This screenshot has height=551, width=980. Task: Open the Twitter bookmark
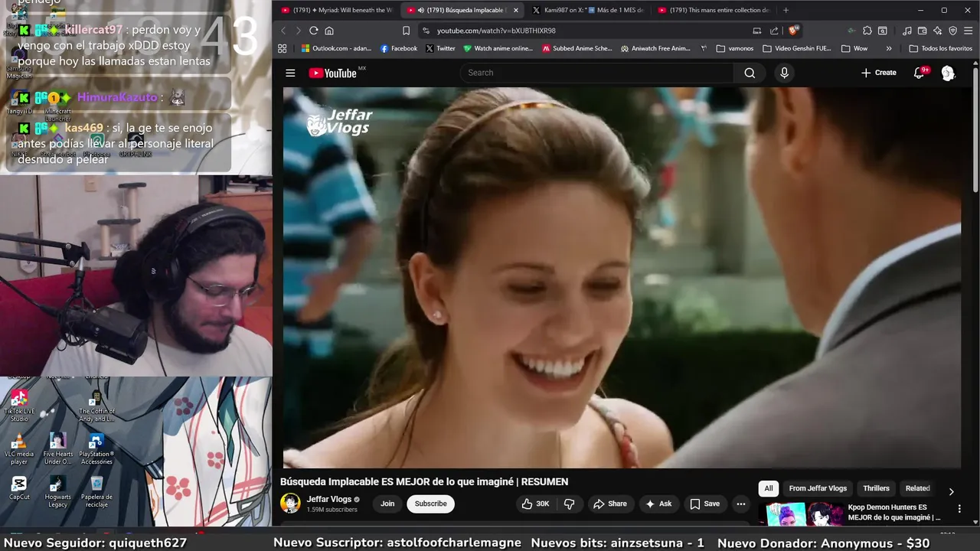coord(440,48)
